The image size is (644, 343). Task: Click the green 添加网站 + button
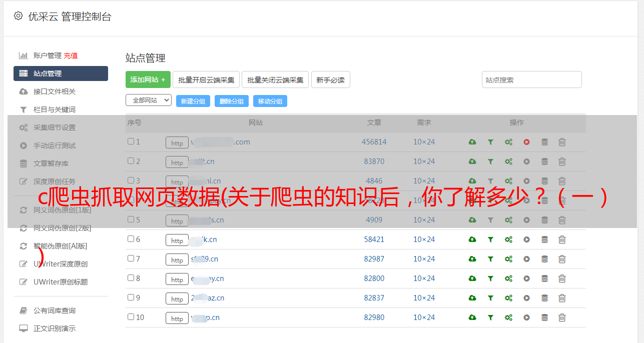coord(148,79)
